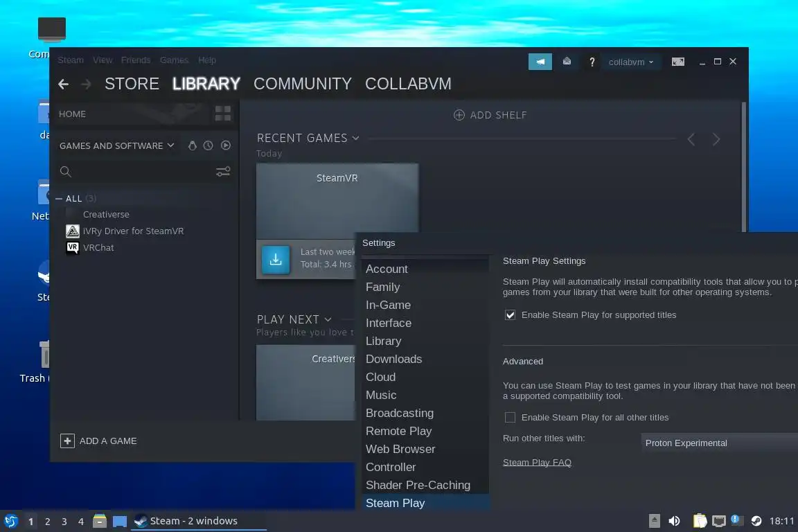Screen dimensions: 798x532
Task: Select Downloads in Settings sidebar
Action: pos(425,359)
